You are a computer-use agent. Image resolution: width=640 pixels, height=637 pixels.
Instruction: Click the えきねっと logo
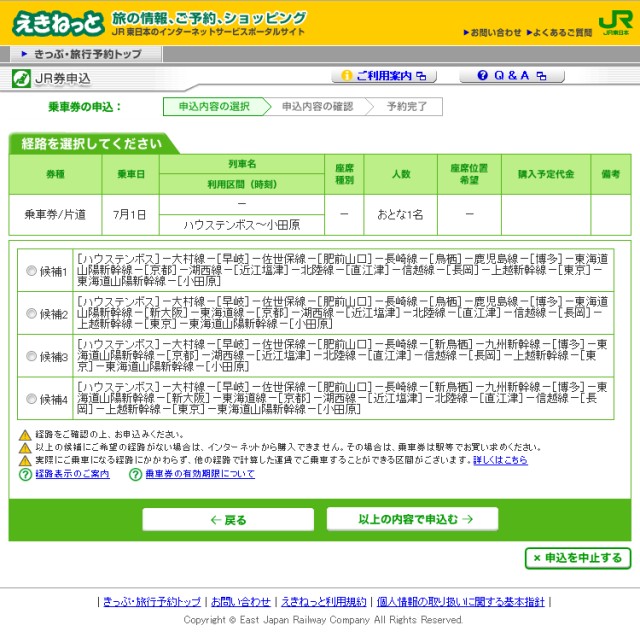(58, 23)
